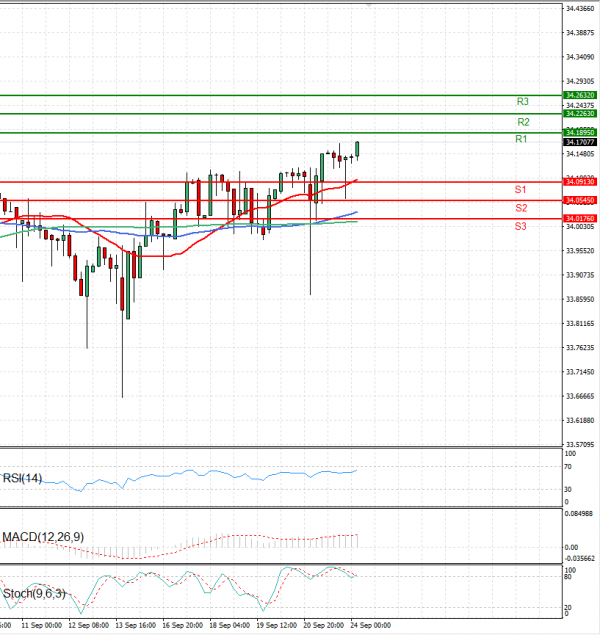Click the green 34.18950 price tag
Screen dimensions: 600x635
[580, 132]
